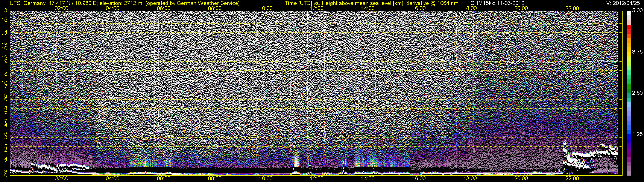Click the "12:00" label on the bottom time axis

tap(317, 179)
